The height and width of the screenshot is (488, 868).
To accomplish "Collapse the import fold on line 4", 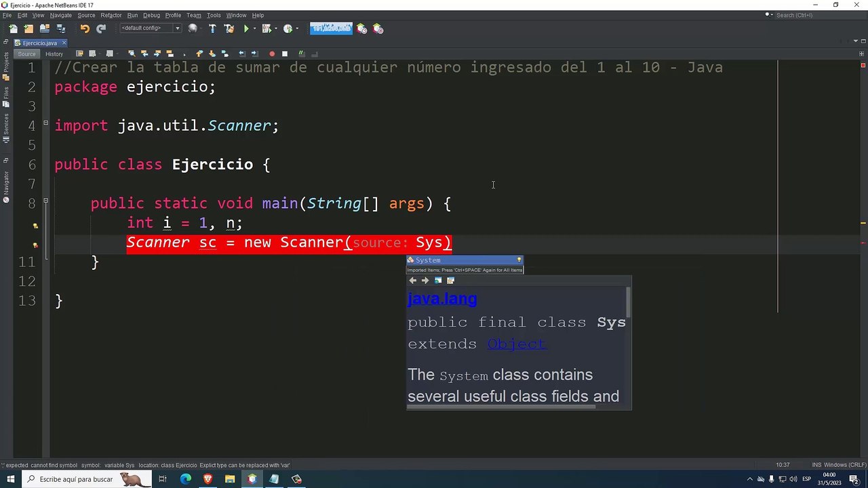I will [45, 123].
